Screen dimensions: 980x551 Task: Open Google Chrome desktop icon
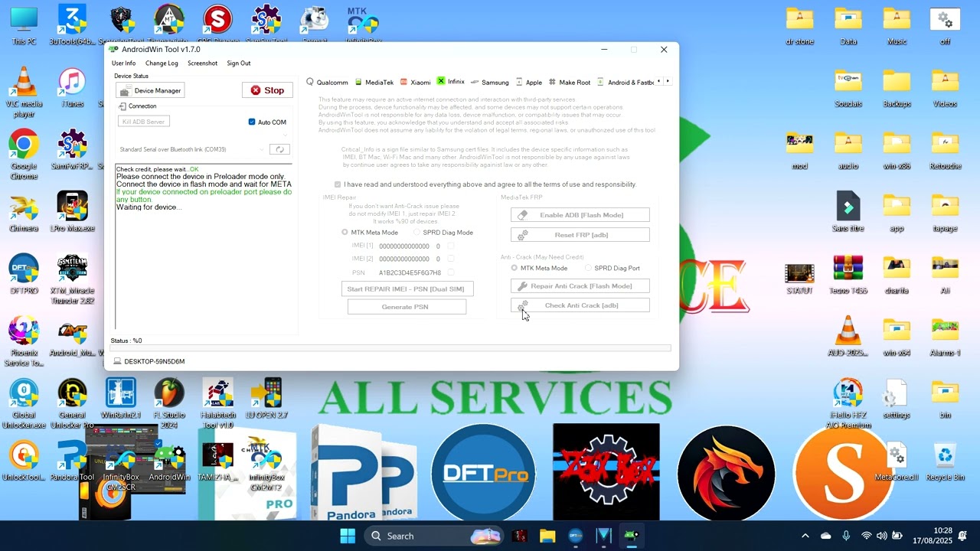click(x=24, y=155)
